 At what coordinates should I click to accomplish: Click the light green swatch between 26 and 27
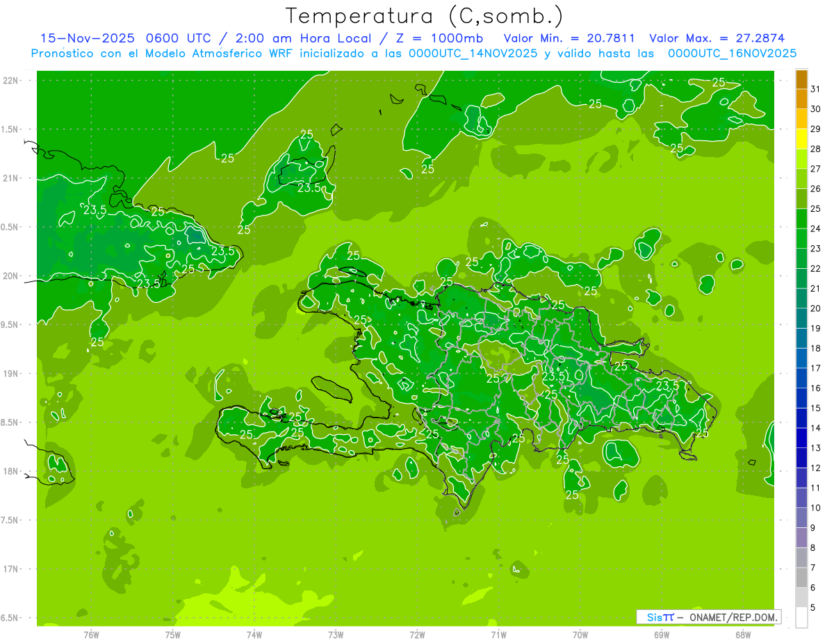pyautogui.click(x=801, y=179)
